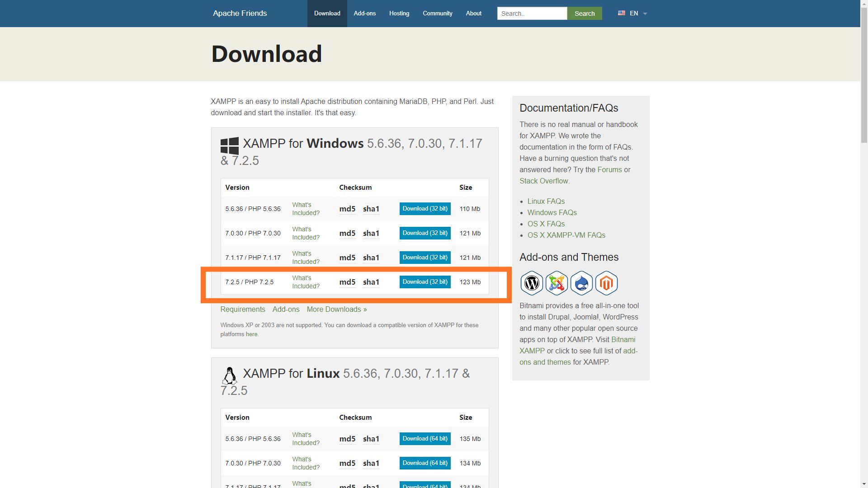
Task: Open the More Downloads » link
Action: tap(337, 310)
